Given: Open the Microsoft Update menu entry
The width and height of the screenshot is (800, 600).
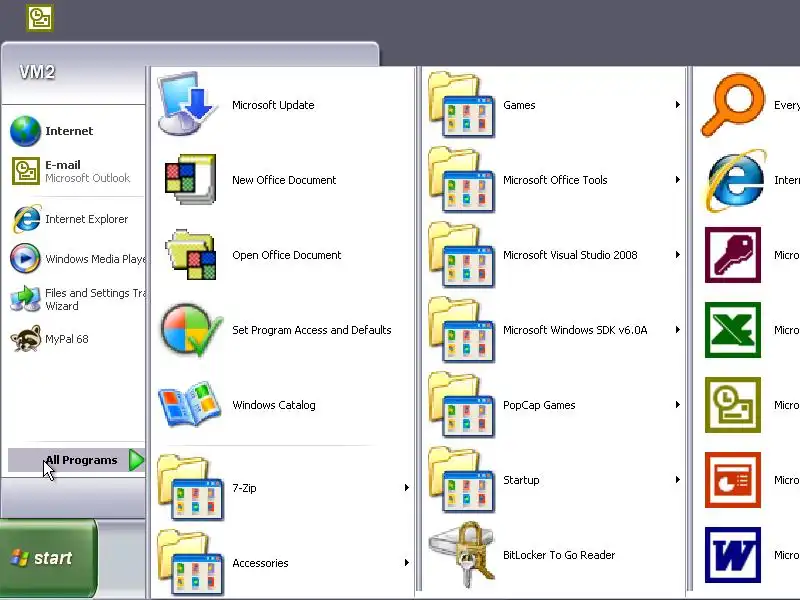Looking at the screenshot, I should [x=283, y=105].
